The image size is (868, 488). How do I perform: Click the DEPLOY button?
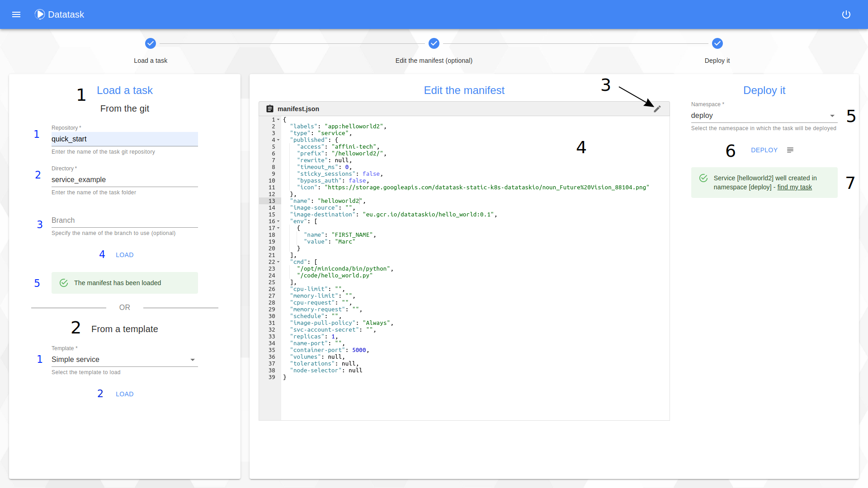pyautogui.click(x=764, y=150)
